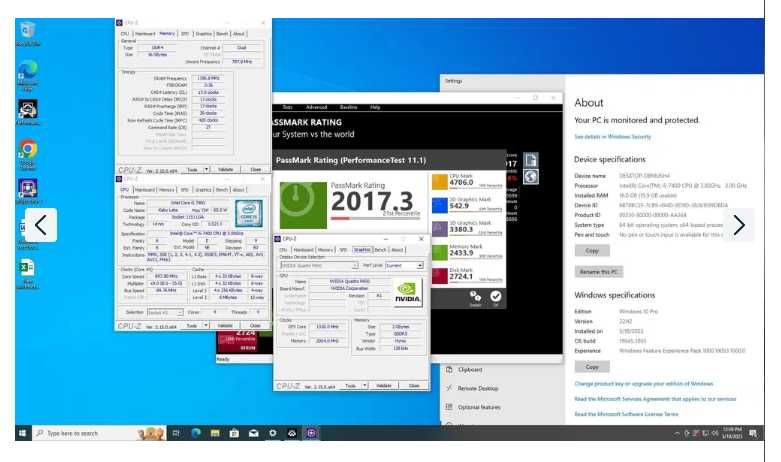Click the NVIDIA logo in CPU-Z Graphics window

407,292
